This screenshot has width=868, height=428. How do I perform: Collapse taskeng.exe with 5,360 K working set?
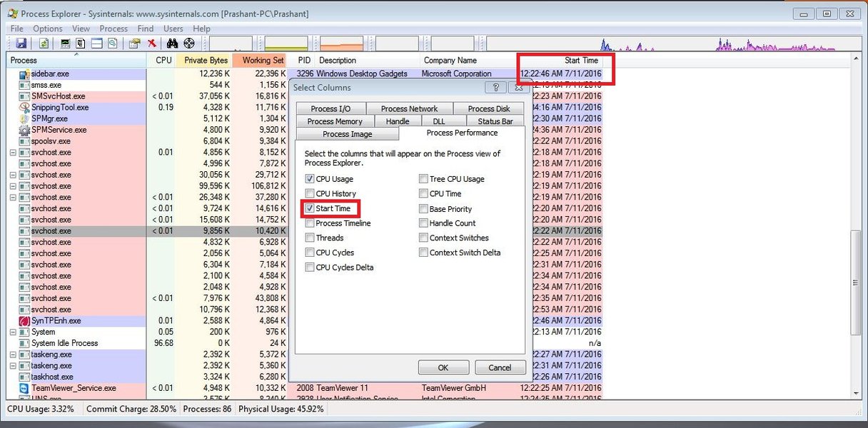(13, 365)
